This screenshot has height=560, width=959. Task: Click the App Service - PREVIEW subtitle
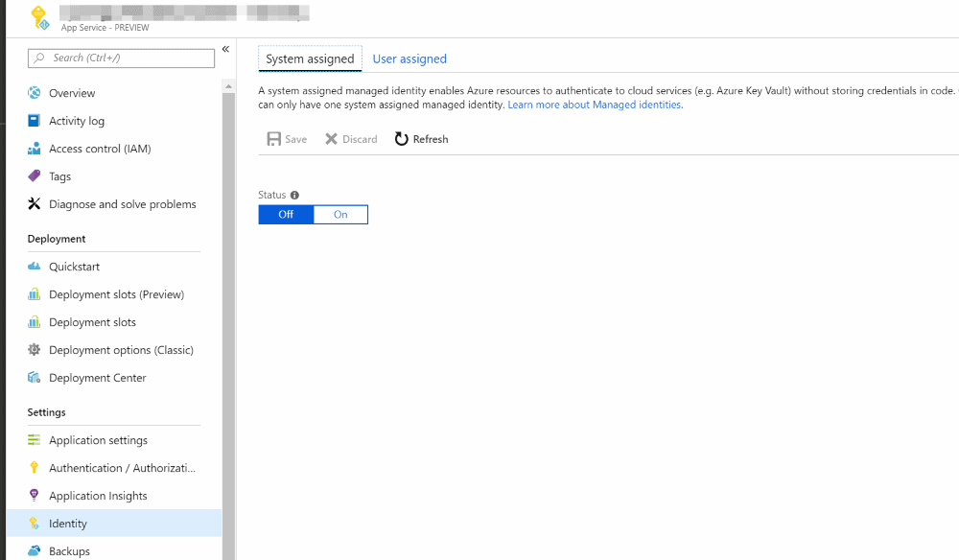(x=105, y=28)
